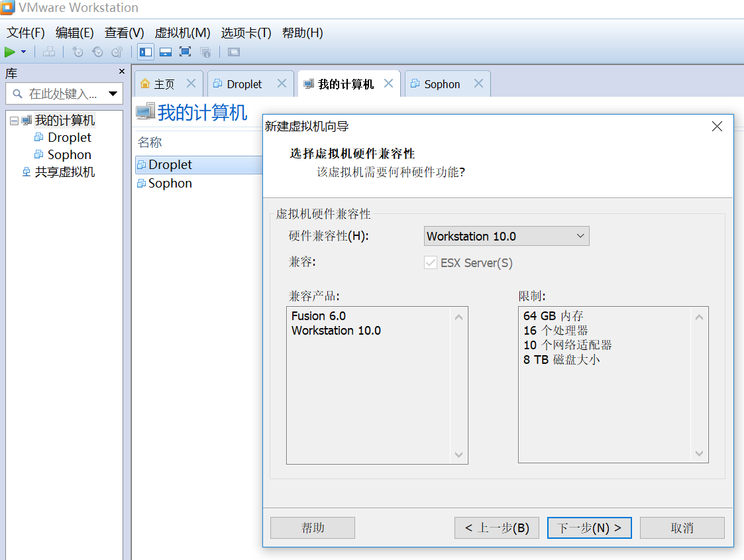
Task: Proceed with the 下一步(N) button
Action: 590,528
